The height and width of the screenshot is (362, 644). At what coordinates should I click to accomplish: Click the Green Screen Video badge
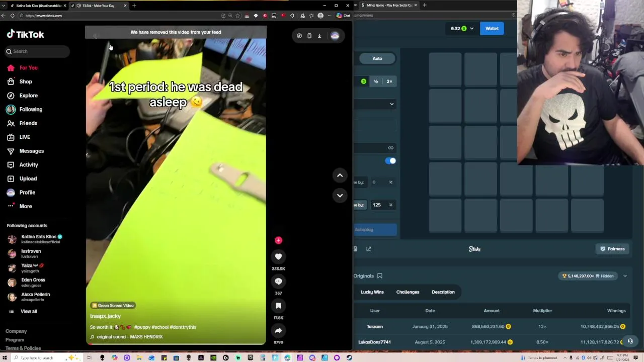pyautogui.click(x=113, y=306)
